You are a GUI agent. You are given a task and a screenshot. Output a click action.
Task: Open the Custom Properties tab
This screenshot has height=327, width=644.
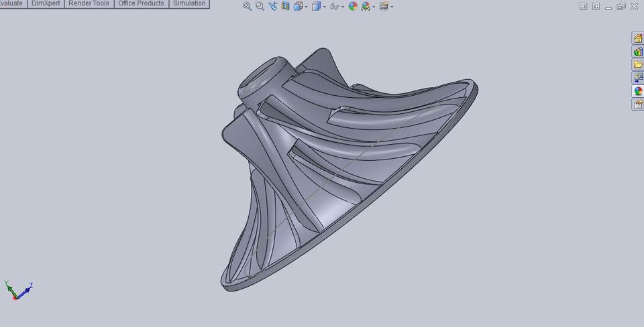coord(638,105)
